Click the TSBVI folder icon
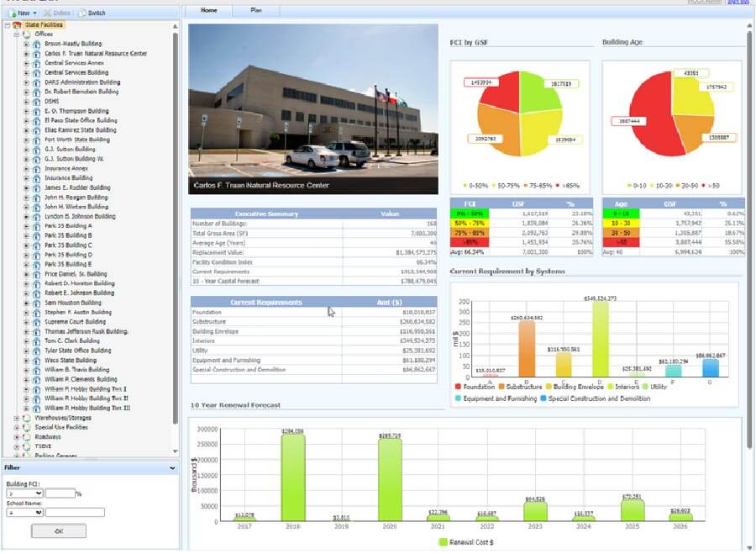The image size is (756, 554). point(27,447)
